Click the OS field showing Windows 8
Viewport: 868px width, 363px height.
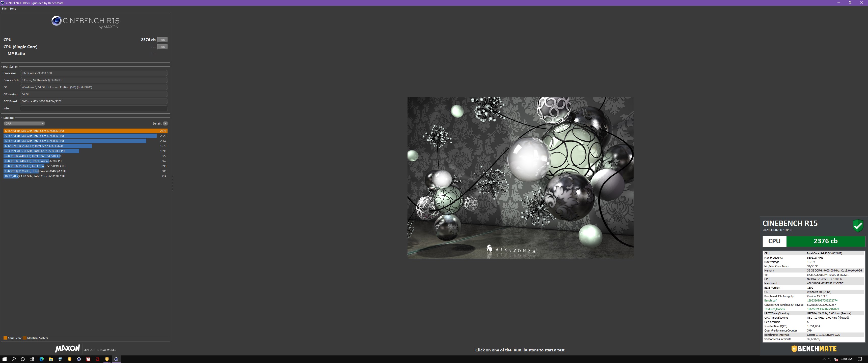pyautogui.click(x=94, y=87)
